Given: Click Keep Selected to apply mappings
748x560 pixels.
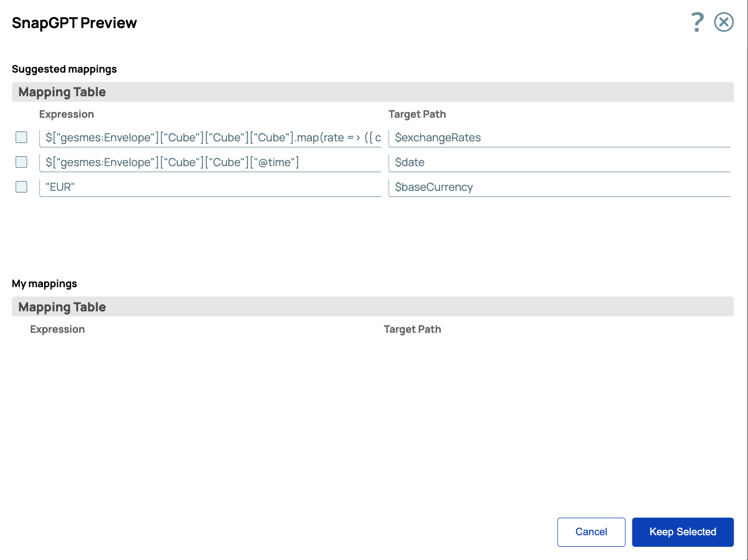Looking at the screenshot, I should tap(683, 532).
